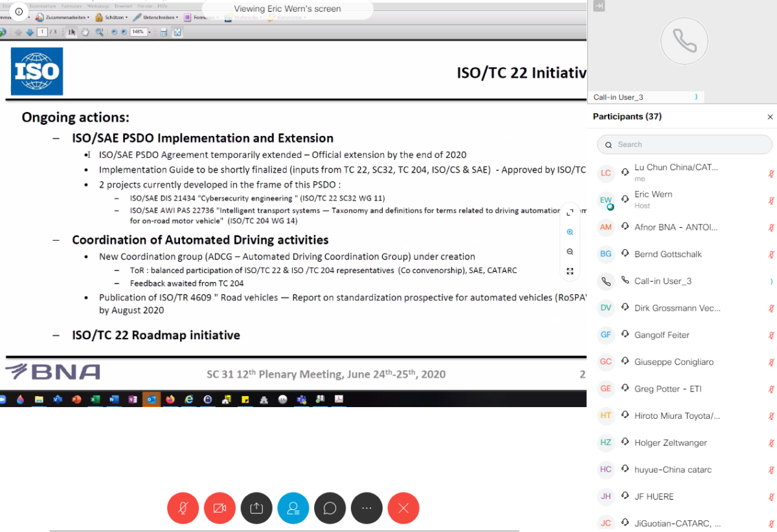This screenshot has height=532, width=777.
Task: Start video with the red camera button
Action: pyautogui.click(x=220, y=508)
